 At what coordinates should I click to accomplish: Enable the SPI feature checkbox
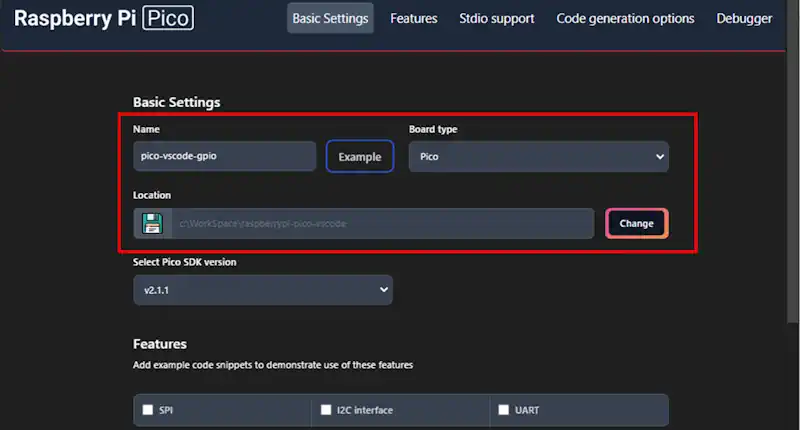point(148,410)
